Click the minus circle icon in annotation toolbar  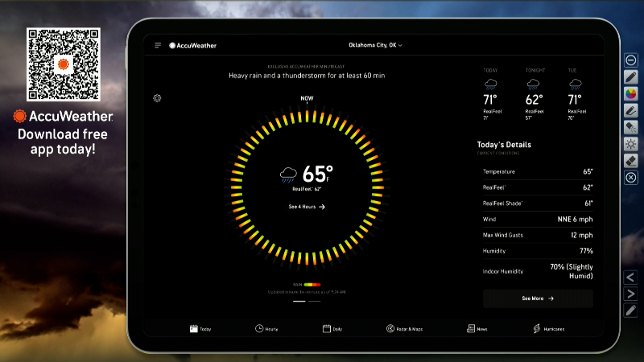[631, 60]
